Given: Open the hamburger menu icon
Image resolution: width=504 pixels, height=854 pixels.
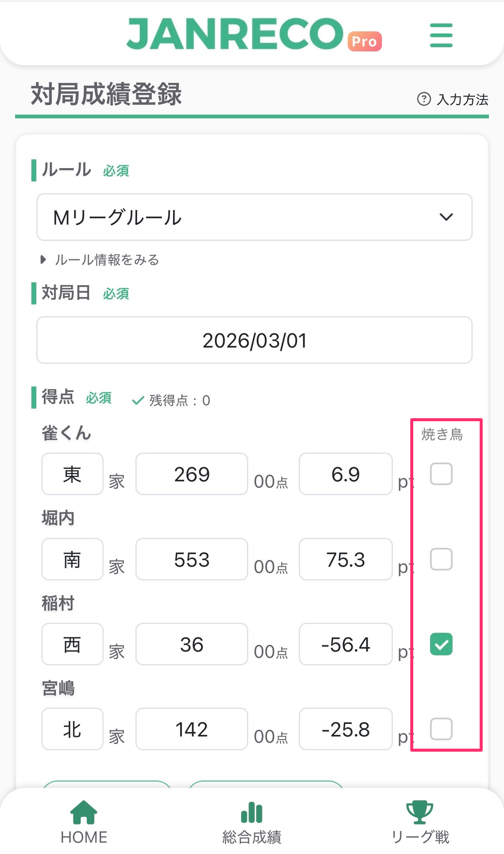Looking at the screenshot, I should 441,35.
